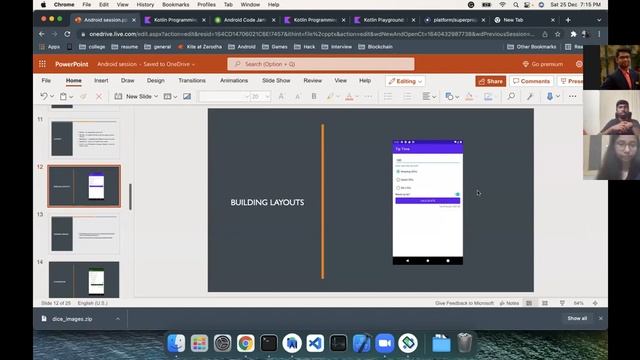Toggle Bold formatting
This screenshot has height=360, width=640.
[314, 96]
